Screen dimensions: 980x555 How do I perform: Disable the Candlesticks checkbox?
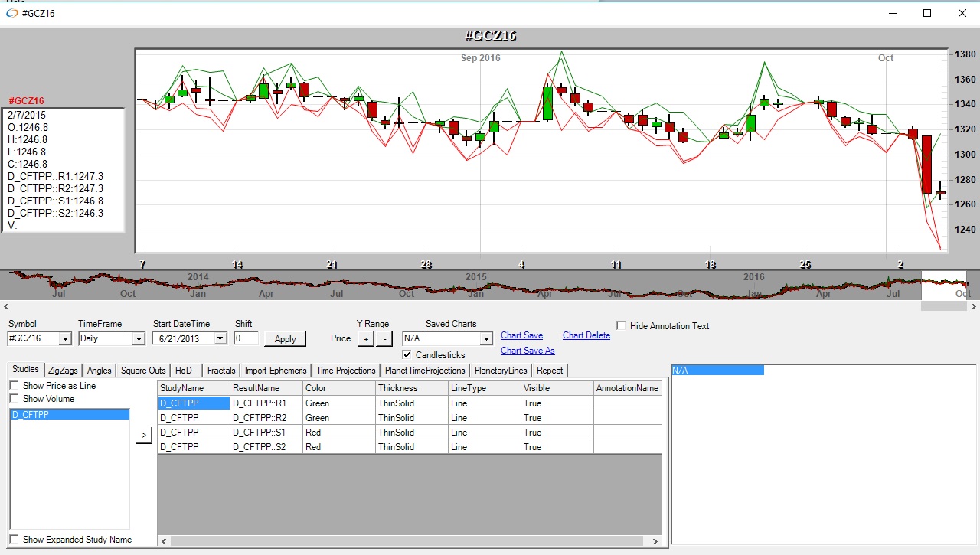[x=407, y=354]
